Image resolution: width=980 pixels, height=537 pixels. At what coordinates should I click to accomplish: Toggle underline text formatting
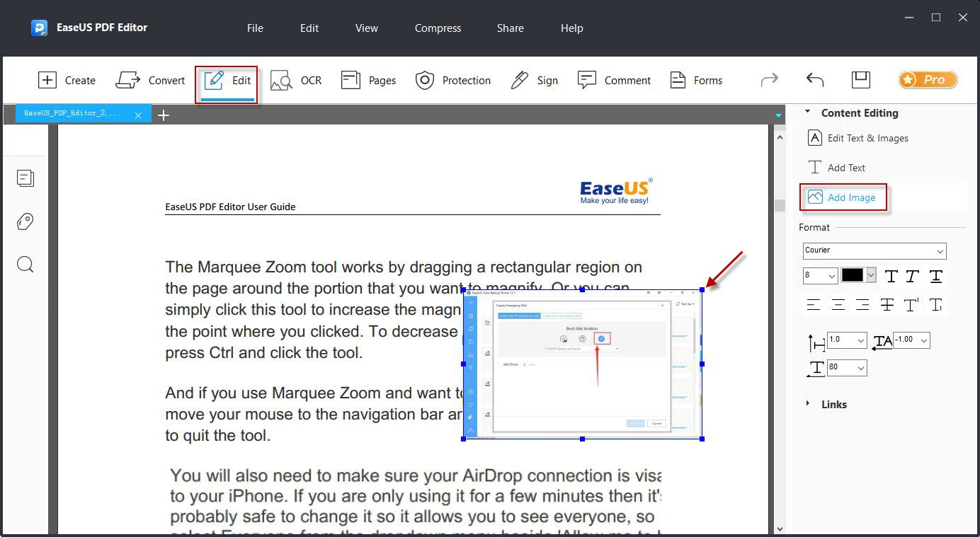(x=935, y=276)
